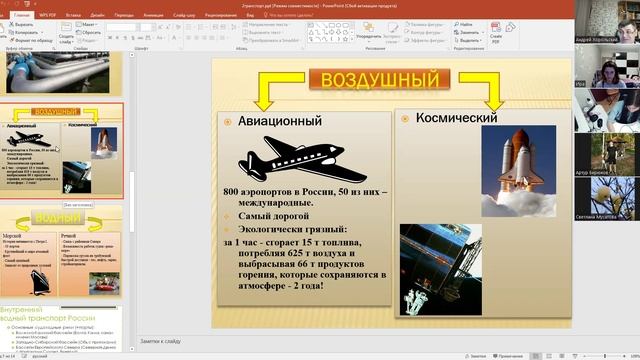Viewport: 640px width, 360px height.
Task: Click slide panel vertical scrollbar
Action: click(132, 202)
